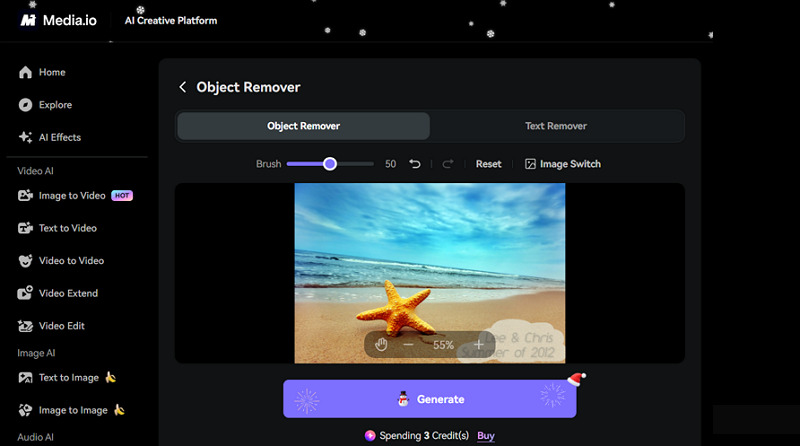Switch to the Text Remover tab

click(x=556, y=126)
